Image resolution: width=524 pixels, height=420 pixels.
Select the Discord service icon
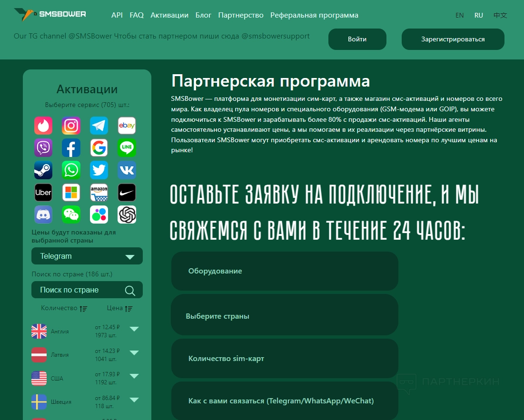pyautogui.click(x=43, y=215)
